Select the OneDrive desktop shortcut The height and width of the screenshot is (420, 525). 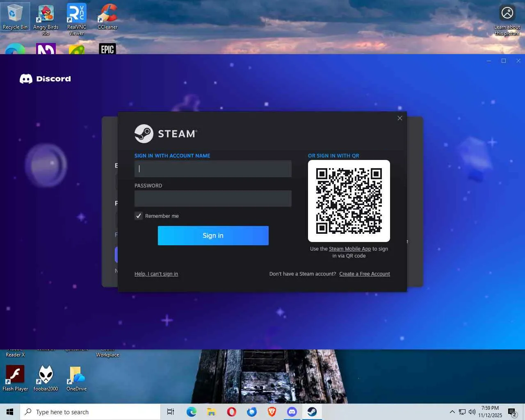(77, 378)
